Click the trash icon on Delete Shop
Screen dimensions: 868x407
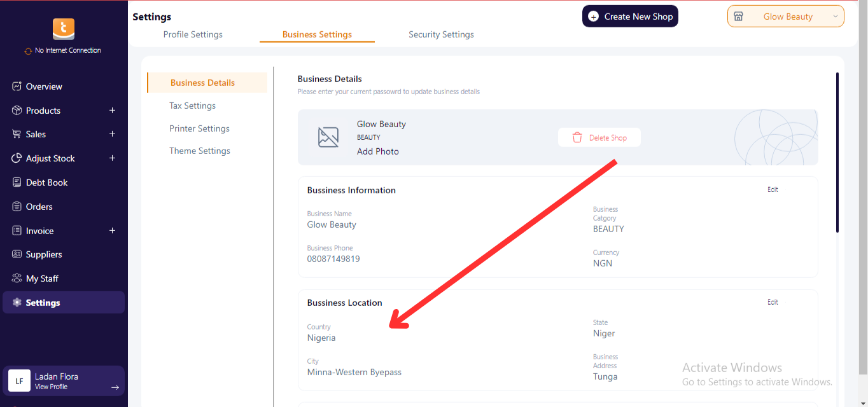577,137
